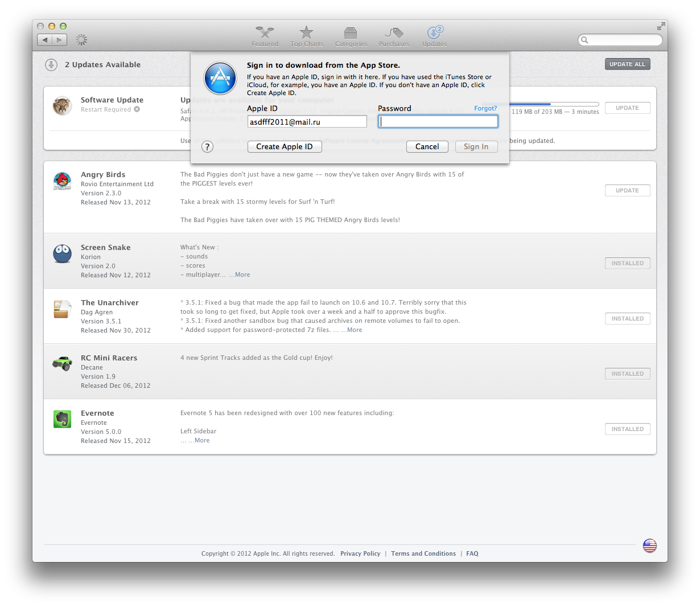This screenshot has height=607, width=700.
Task: Click The Unarchiver title
Action: click(110, 303)
